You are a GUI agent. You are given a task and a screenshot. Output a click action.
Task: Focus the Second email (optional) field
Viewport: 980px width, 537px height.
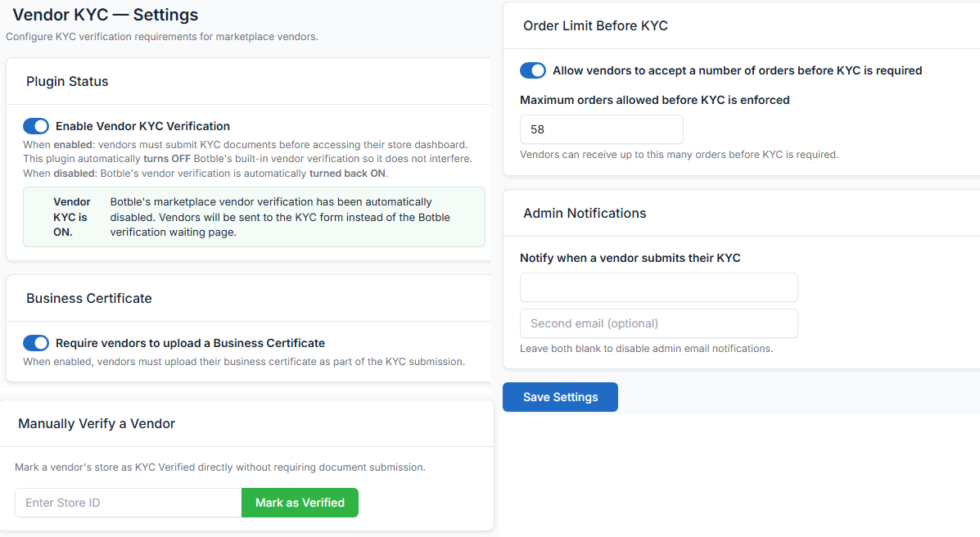(658, 323)
